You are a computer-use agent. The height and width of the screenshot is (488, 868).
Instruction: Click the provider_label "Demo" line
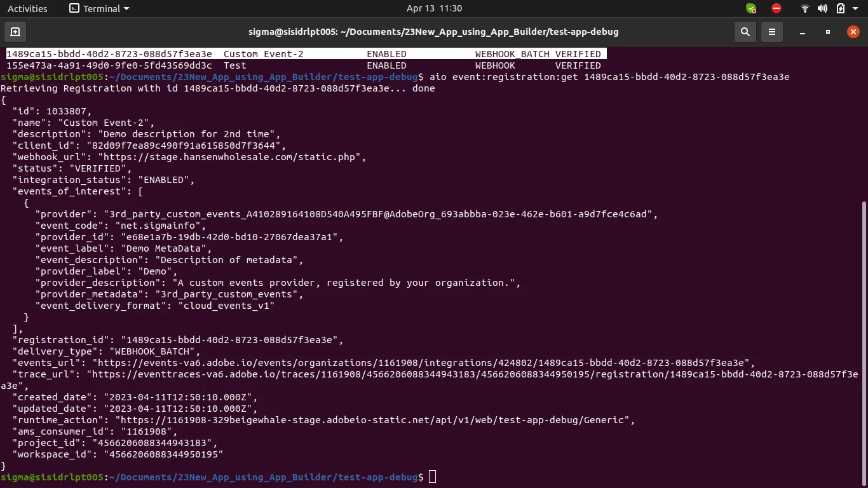point(106,271)
